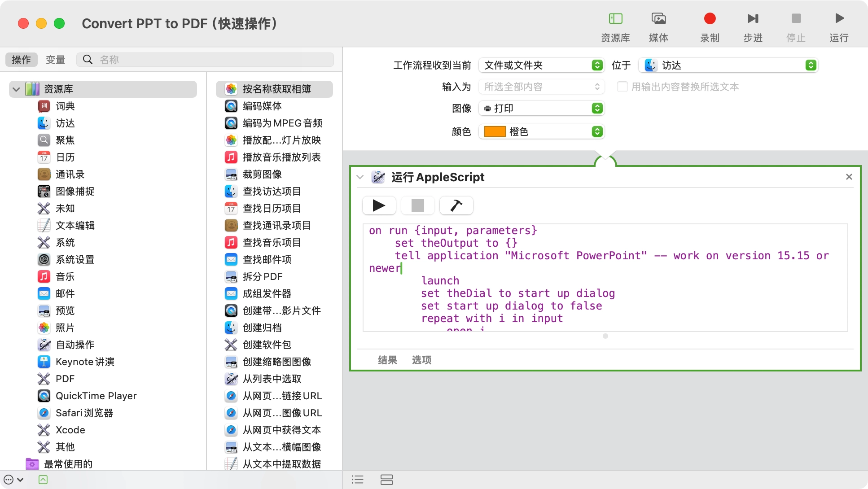Viewport: 868px width, 489px height.
Task: Collapse the 运行 AppleScript action
Action: (x=359, y=177)
